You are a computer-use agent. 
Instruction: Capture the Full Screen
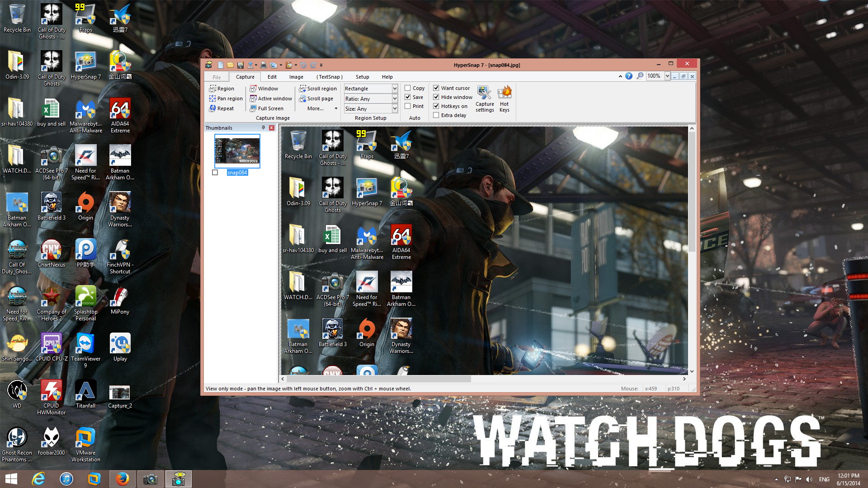coord(267,108)
